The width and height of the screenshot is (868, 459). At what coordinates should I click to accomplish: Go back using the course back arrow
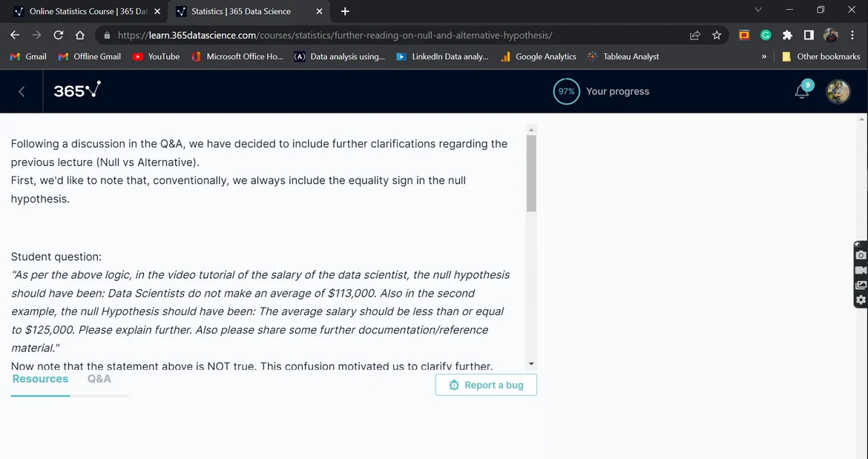tap(22, 91)
